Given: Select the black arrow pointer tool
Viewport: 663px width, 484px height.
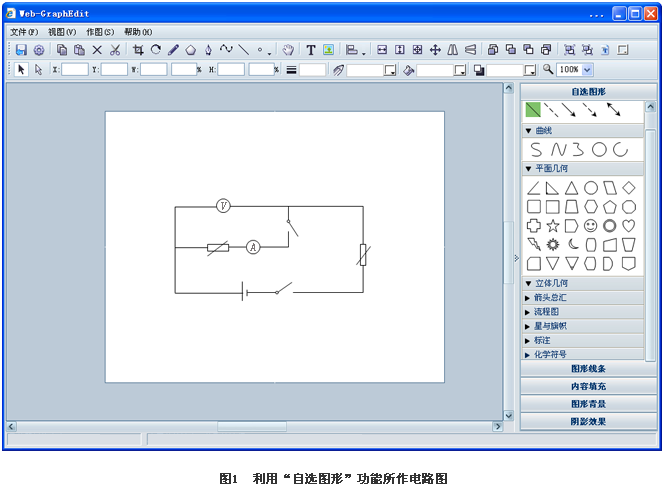Looking at the screenshot, I should (21, 69).
